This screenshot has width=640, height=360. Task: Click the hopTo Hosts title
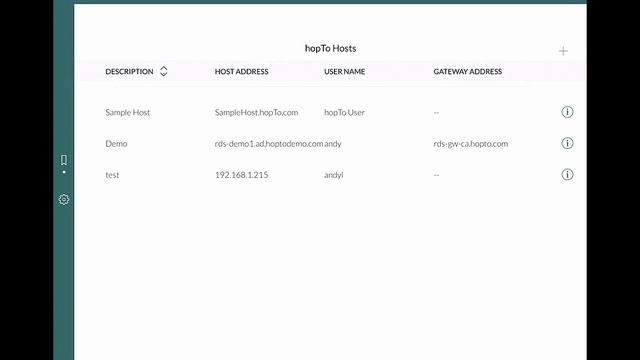coord(331,48)
